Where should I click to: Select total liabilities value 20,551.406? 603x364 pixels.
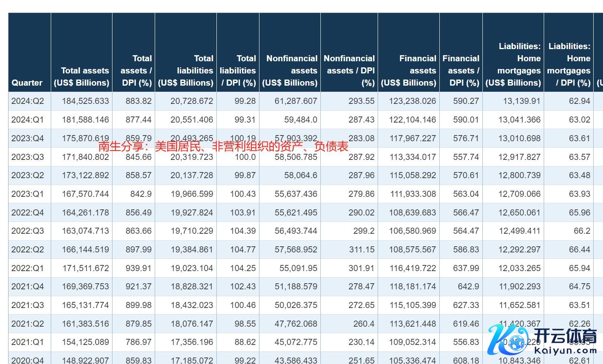192,120
